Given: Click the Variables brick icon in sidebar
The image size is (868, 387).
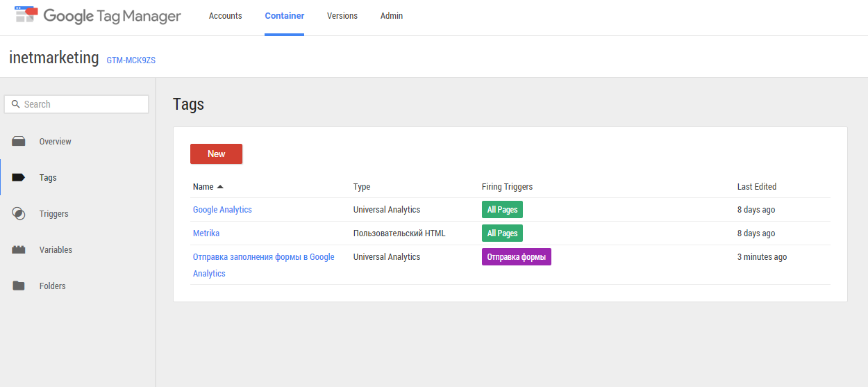Looking at the screenshot, I should (x=19, y=250).
